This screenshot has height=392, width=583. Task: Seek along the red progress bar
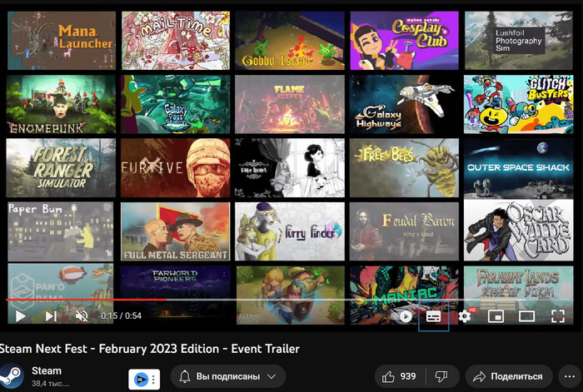[x=87, y=300]
